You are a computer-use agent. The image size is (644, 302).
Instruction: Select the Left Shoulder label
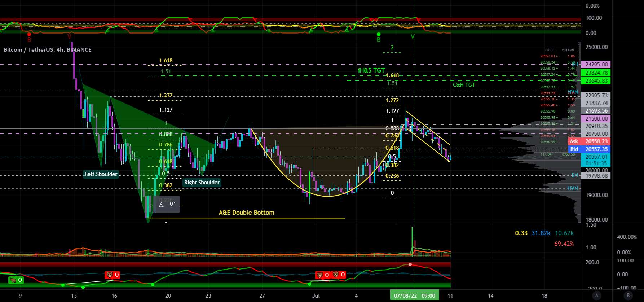(x=101, y=174)
